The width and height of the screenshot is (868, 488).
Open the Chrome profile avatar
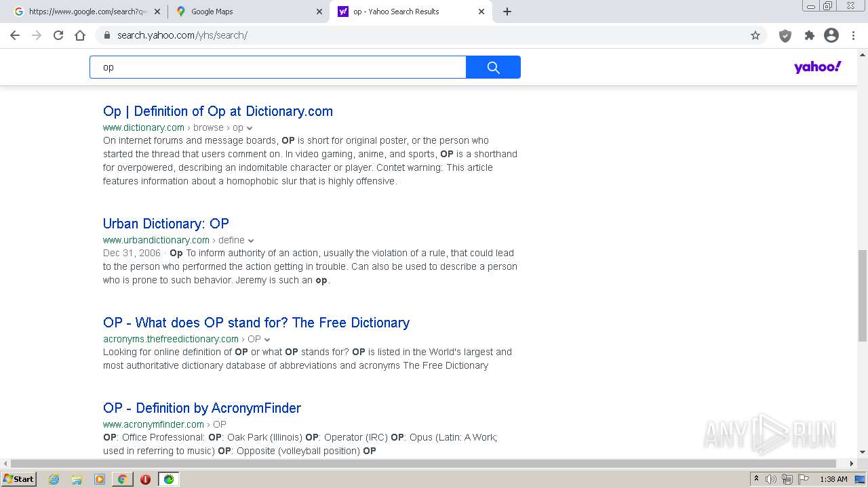831,35
